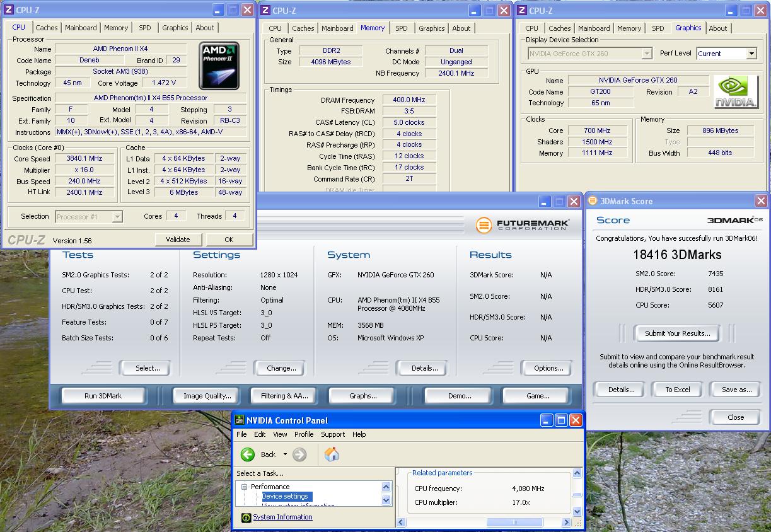Click Close button in 3DMark Score window

click(x=736, y=417)
